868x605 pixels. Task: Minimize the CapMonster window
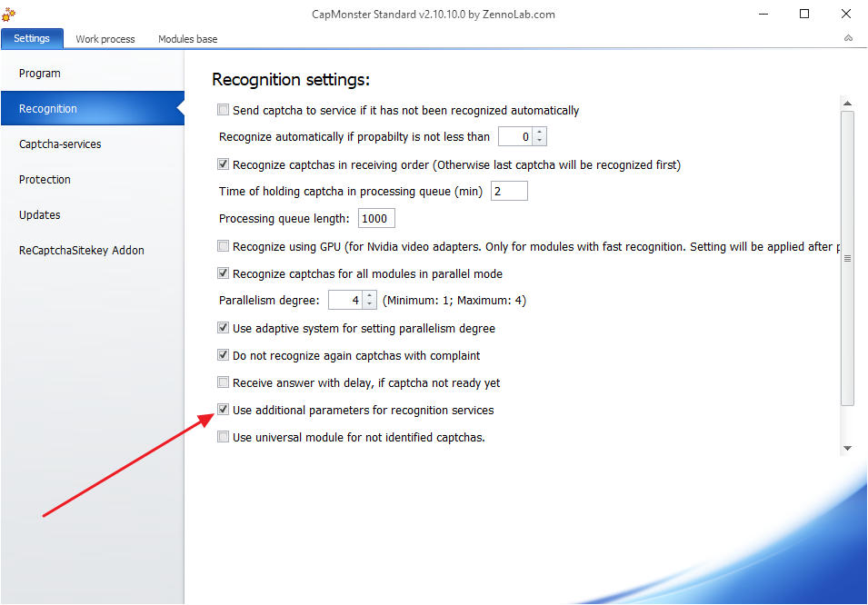pos(763,14)
